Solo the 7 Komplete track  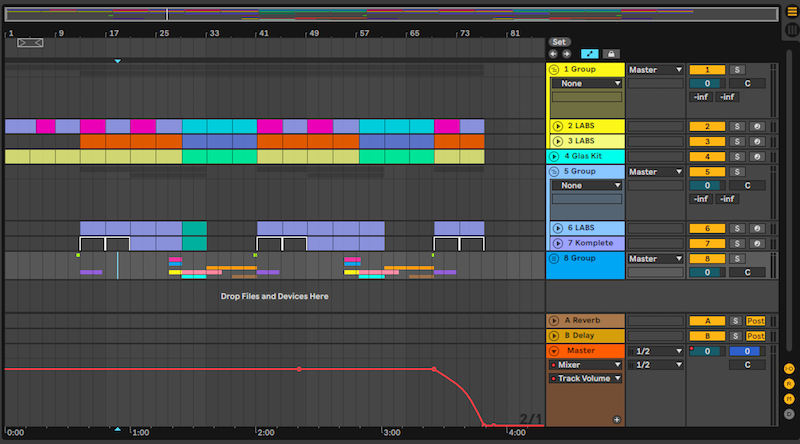pos(737,243)
